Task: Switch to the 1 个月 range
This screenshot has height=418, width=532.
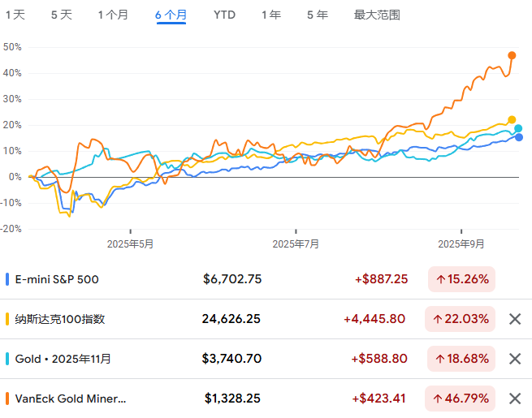Action: (x=113, y=15)
